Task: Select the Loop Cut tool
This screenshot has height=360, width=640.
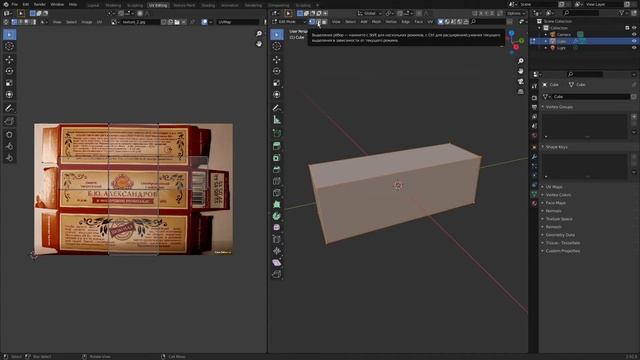Action: (277, 181)
